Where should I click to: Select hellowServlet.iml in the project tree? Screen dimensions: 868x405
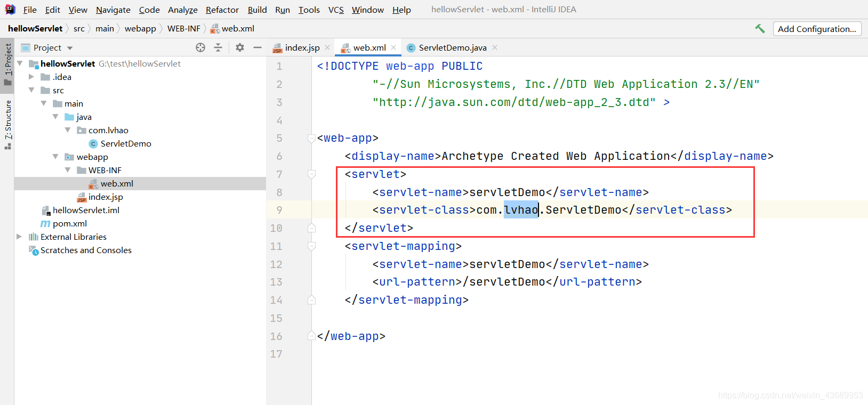[x=86, y=210]
